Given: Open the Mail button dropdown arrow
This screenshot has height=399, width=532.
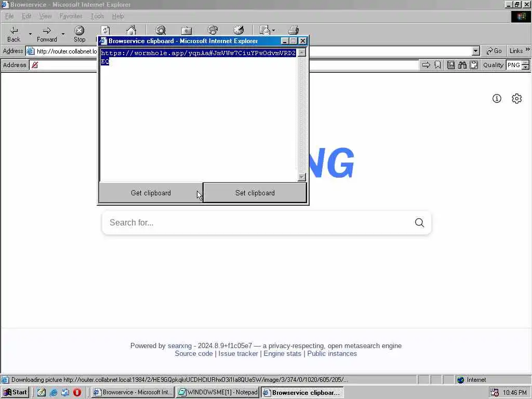Looking at the screenshot, I should coord(273,30).
